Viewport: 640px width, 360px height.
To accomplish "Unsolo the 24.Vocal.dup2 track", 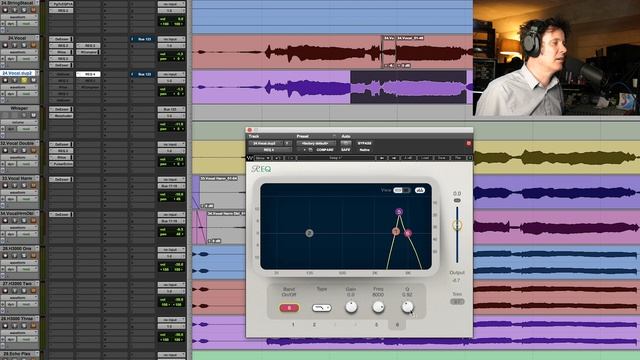I will (x=24, y=80).
